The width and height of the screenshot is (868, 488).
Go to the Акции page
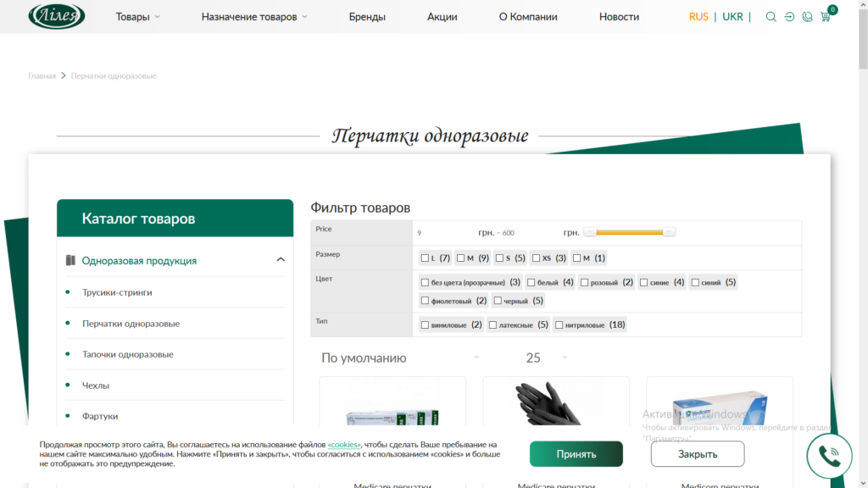pyautogui.click(x=442, y=17)
